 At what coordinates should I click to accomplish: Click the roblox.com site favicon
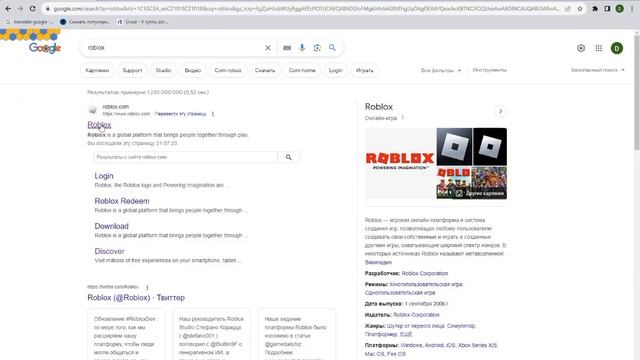[x=93, y=110]
